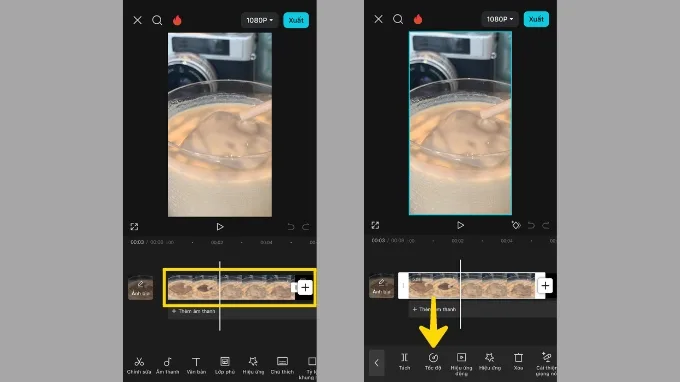The image size is (680, 382).
Task: Tap Thêm âm thanh add audio track
Action: coord(193,311)
